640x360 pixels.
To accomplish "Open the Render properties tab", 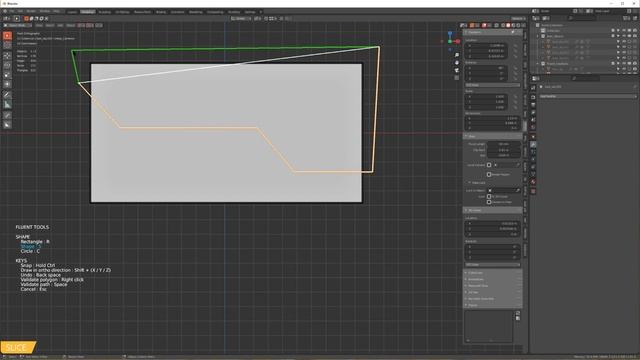I will [533, 97].
